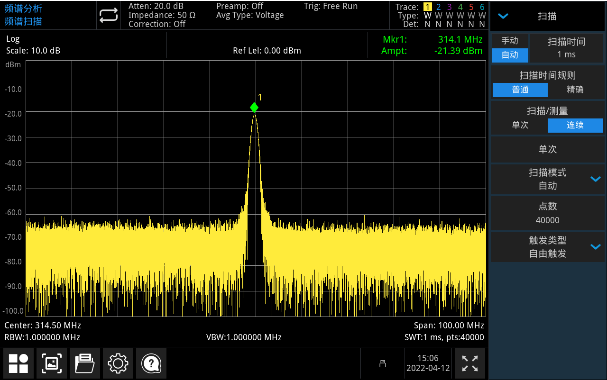Collapse the 扫描 menu header chevron
Viewport: 607px width, 380px height.
click(503, 16)
